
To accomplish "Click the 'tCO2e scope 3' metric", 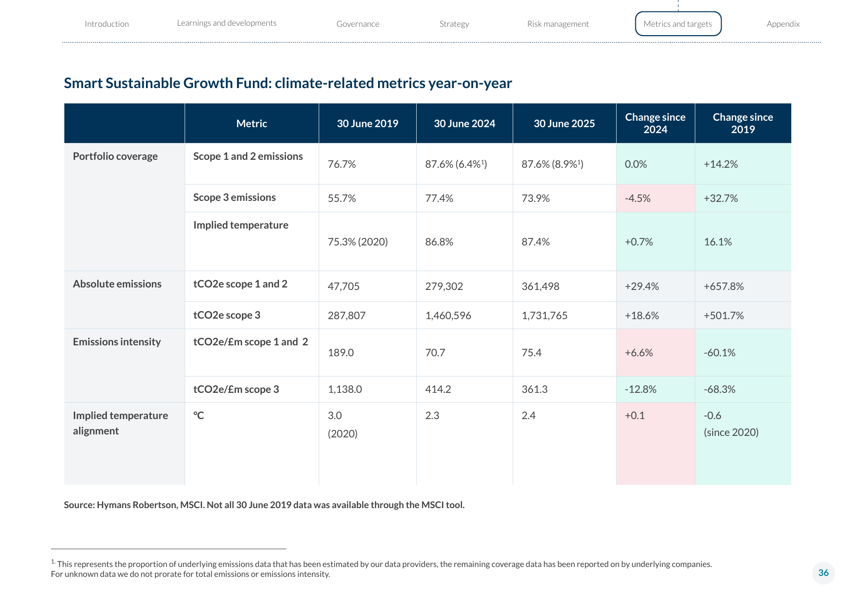I will [227, 315].
